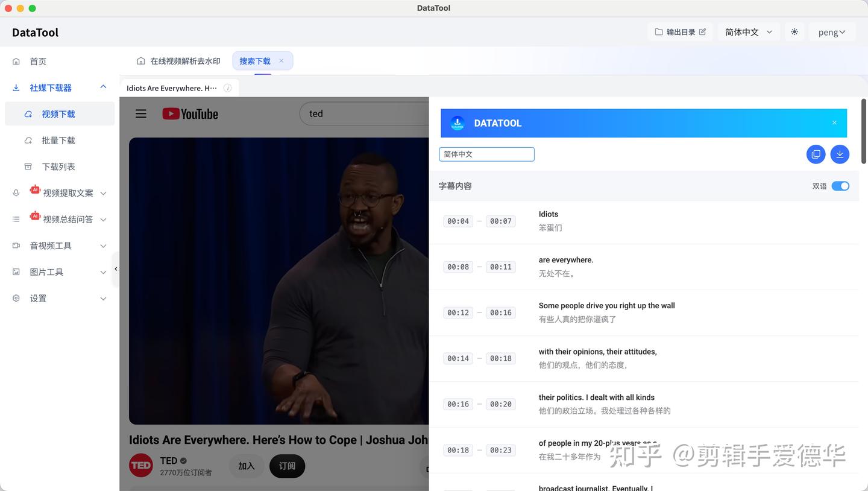868x491 pixels.
Task: Click the blue copy subtitles button
Action: click(x=816, y=154)
